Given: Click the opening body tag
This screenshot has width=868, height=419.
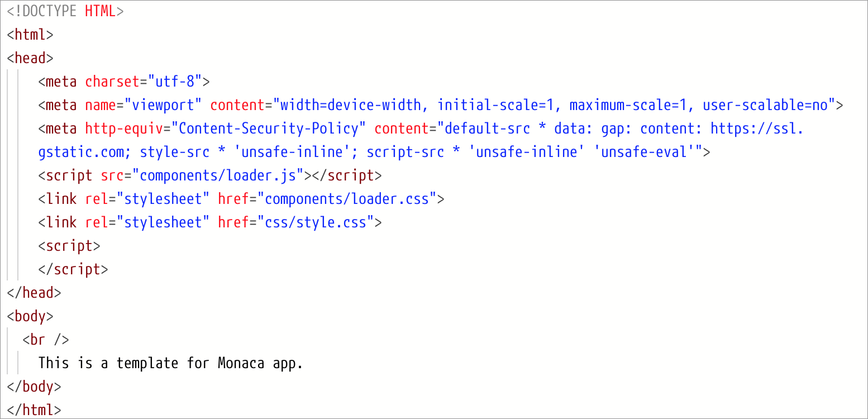Looking at the screenshot, I should point(30,316).
